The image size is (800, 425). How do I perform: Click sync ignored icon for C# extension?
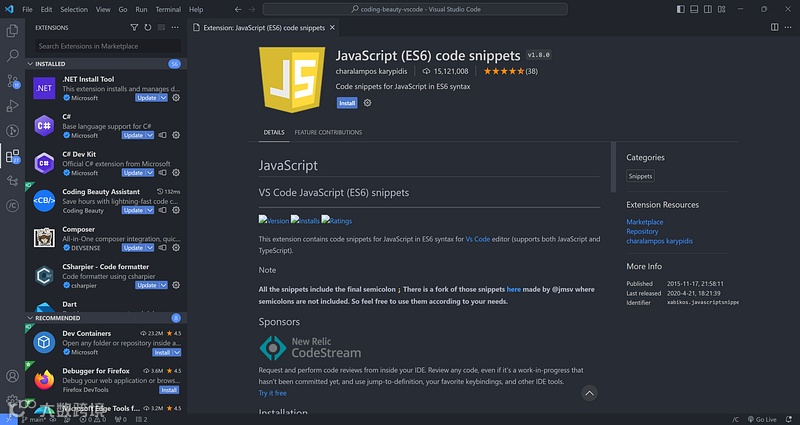[x=163, y=135]
